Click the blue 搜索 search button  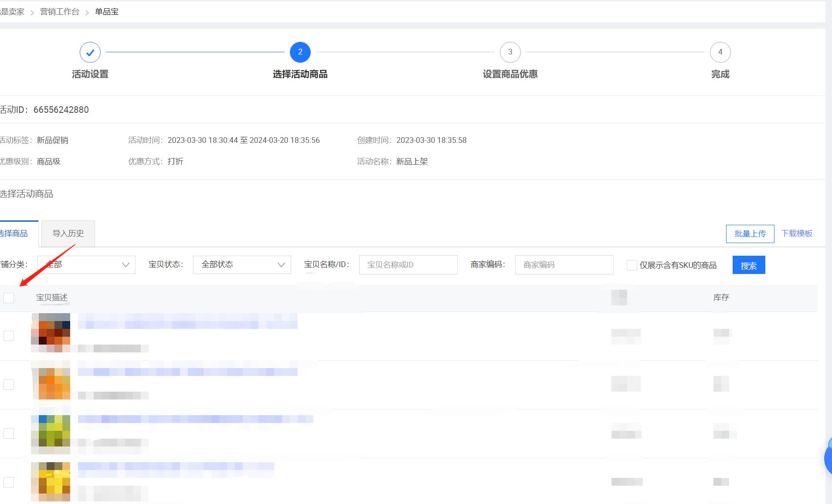[749, 265]
